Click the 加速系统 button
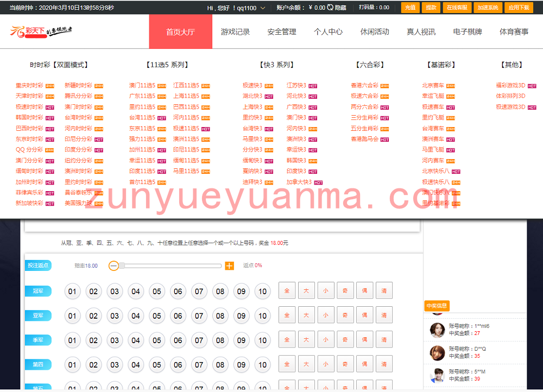The height and width of the screenshot is (392, 543). pos(488,7)
